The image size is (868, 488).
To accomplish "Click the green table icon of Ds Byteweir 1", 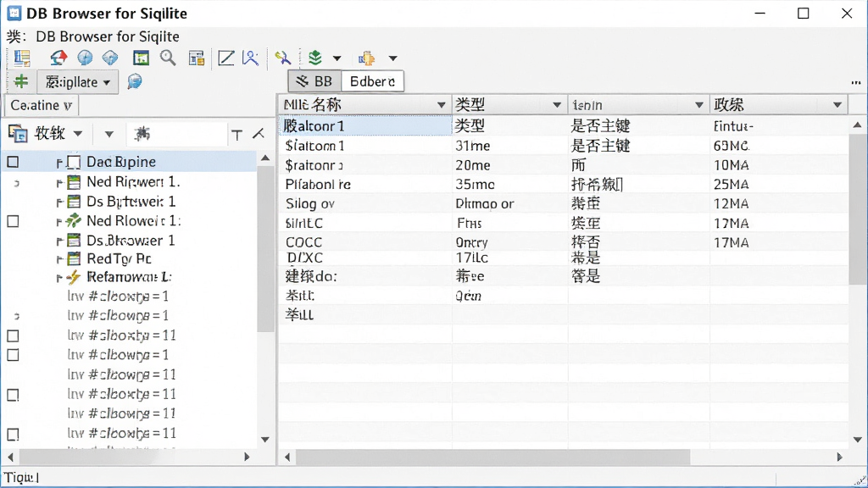I will point(74,202).
